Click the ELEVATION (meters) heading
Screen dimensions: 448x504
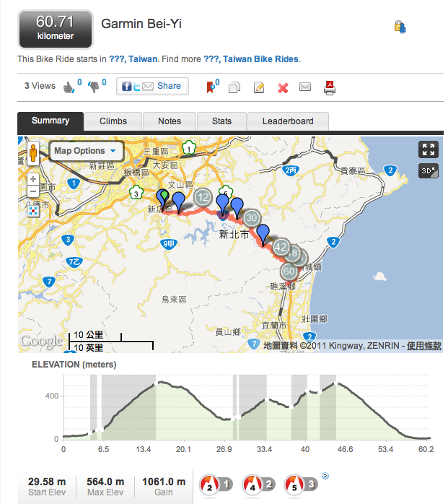coord(74,365)
